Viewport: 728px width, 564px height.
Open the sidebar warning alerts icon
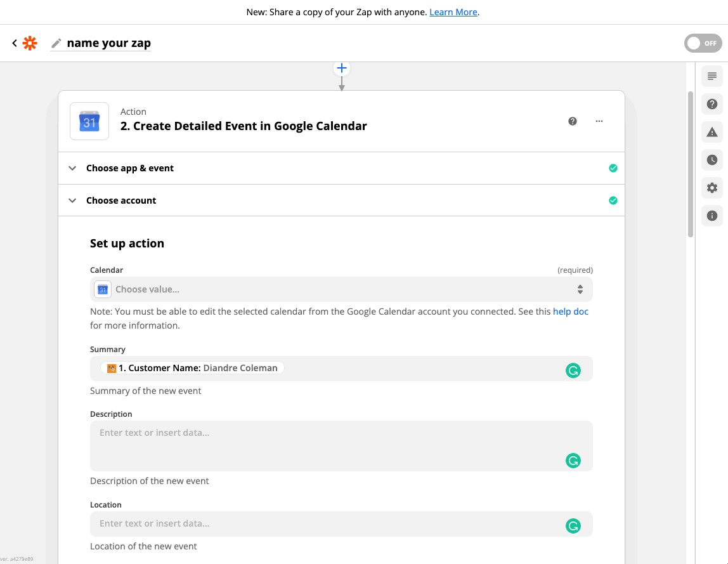pyautogui.click(x=712, y=132)
